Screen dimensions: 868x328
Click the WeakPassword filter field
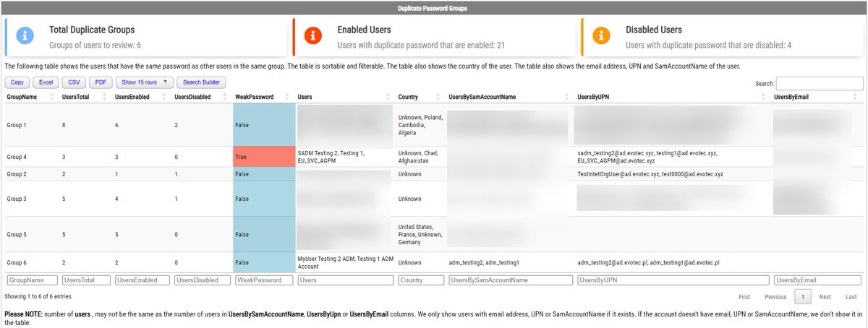tap(264, 280)
